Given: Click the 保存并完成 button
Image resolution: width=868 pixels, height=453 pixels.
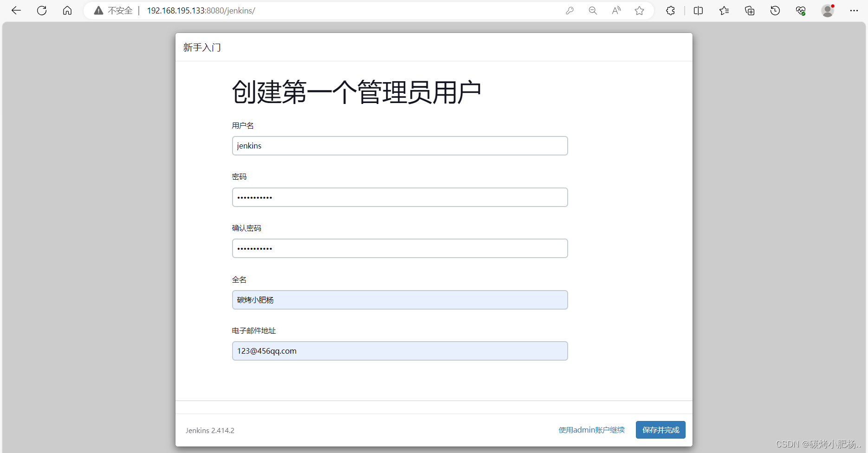Looking at the screenshot, I should [x=660, y=430].
